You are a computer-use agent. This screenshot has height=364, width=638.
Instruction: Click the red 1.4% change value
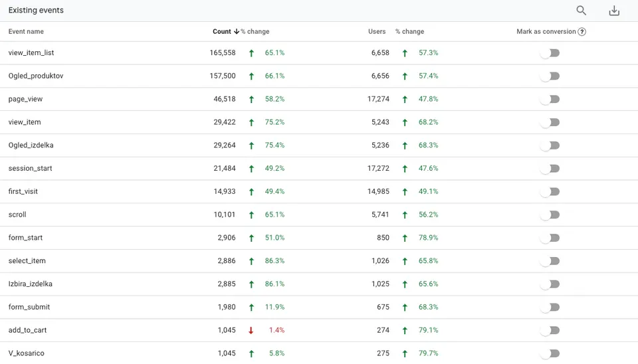pyautogui.click(x=276, y=330)
